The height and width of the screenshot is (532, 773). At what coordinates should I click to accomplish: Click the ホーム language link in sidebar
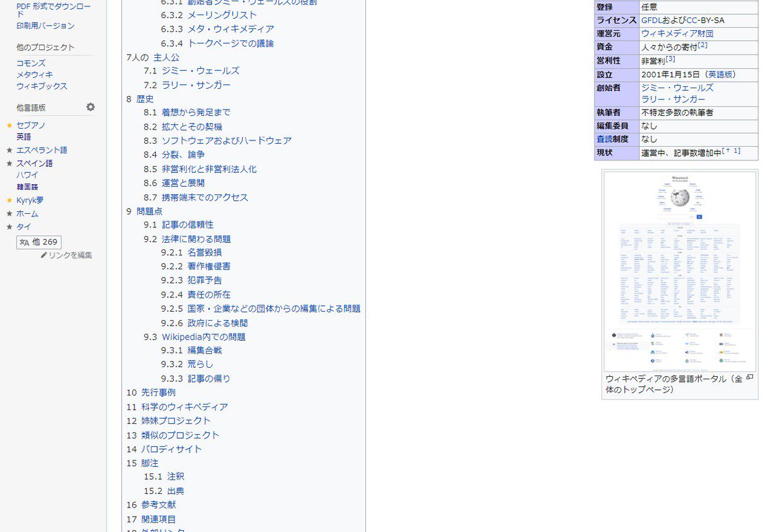(x=28, y=214)
